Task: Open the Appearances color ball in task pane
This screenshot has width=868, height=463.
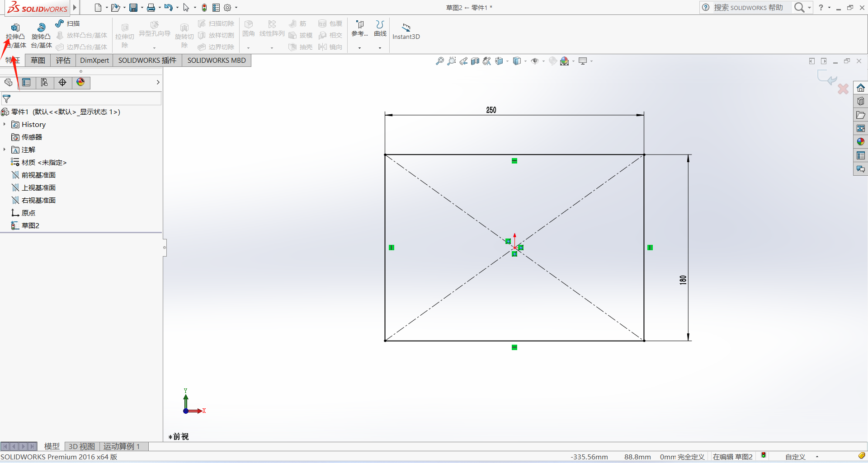Action: [860, 142]
